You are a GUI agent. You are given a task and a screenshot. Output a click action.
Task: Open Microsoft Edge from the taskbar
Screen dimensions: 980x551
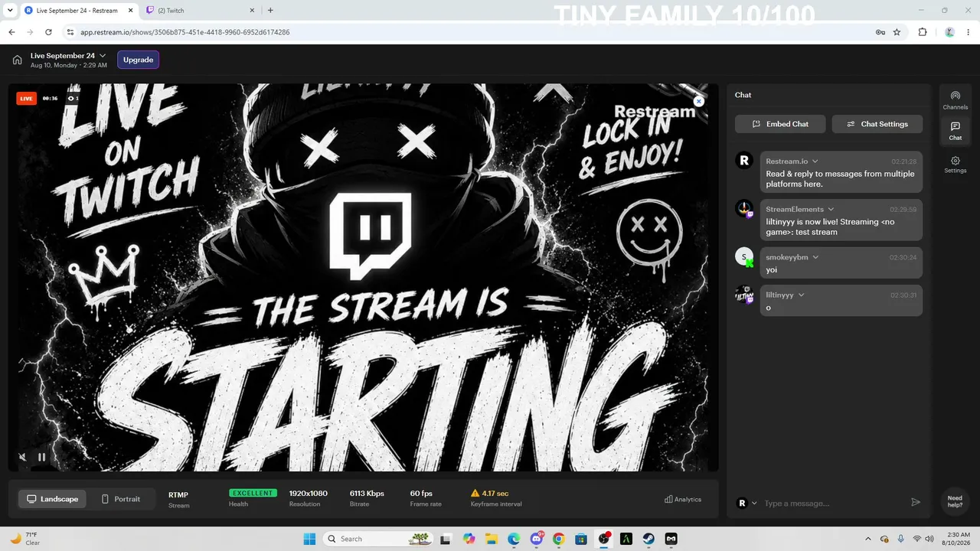tap(514, 539)
